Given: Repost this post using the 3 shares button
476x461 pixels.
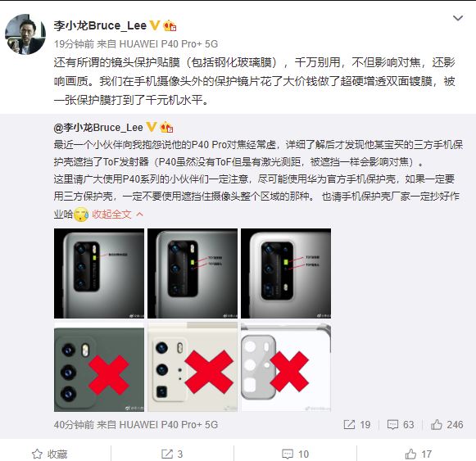Looking at the screenshot, I should coord(172,454).
